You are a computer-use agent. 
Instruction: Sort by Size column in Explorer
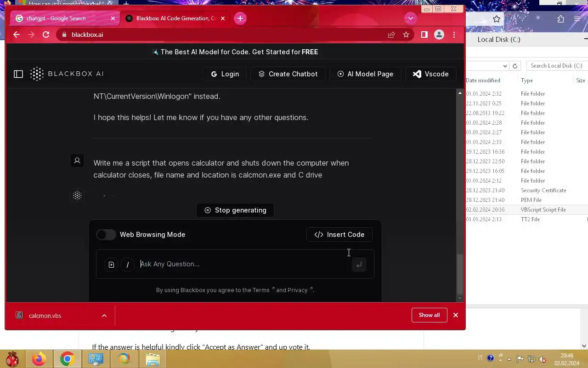coord(581,80)
